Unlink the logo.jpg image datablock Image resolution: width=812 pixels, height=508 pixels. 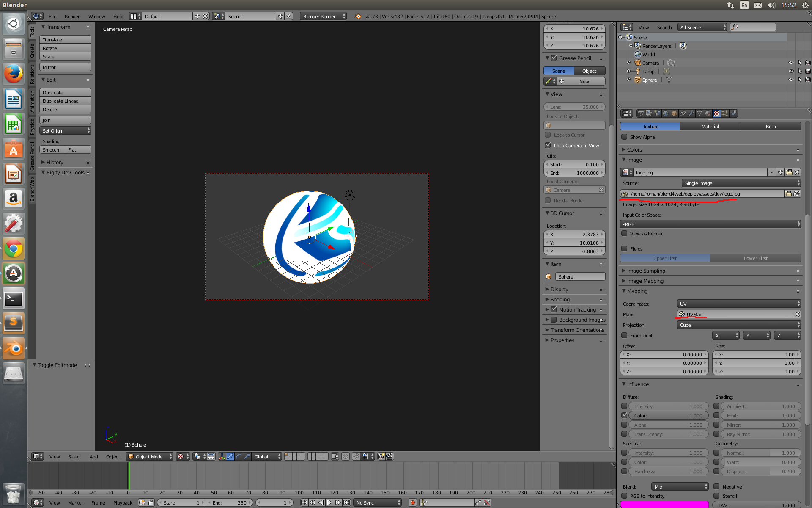tap(797, 173)
